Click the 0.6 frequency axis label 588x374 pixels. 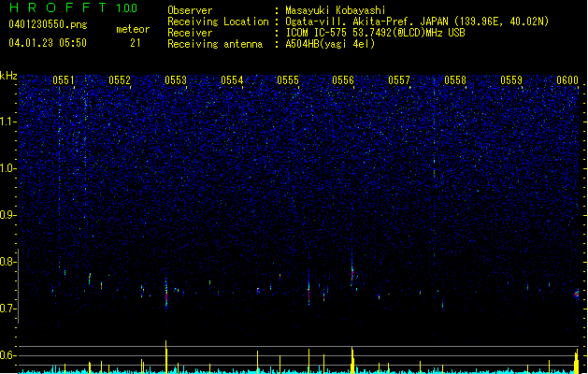[7, 355]
